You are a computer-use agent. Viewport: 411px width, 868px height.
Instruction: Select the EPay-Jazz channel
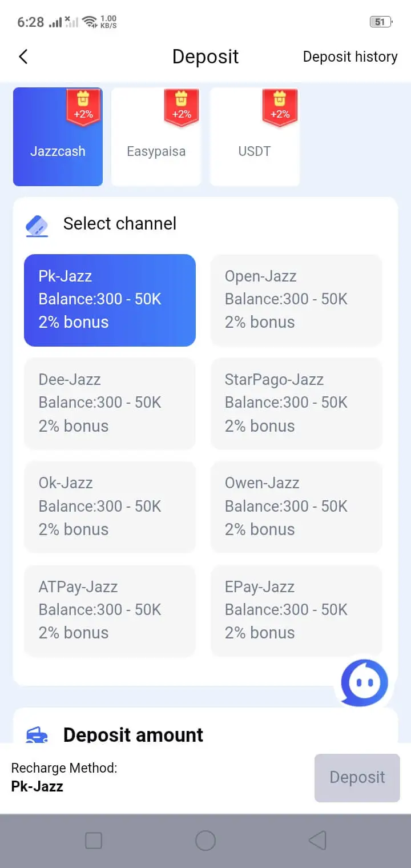[x=296, y=610]
